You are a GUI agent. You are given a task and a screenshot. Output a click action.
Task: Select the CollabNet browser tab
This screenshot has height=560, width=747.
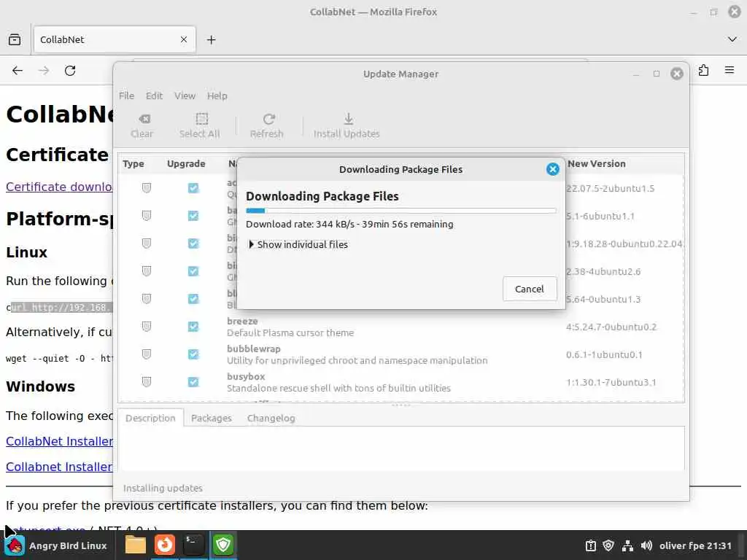pyautogui.click(x=115, y=39)
